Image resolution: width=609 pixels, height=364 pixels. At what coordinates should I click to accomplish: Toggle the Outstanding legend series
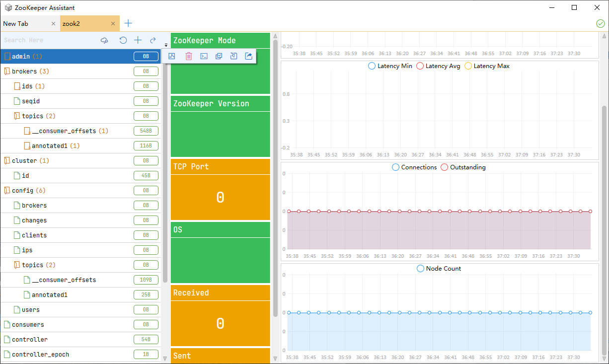coord(463,167)
